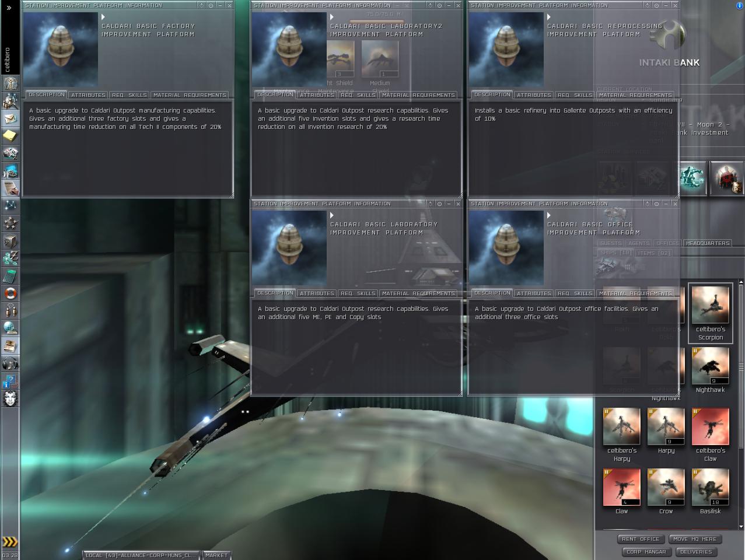745x560 pixels.
Task: Open People and Places in sidebar
Action: 10,101
